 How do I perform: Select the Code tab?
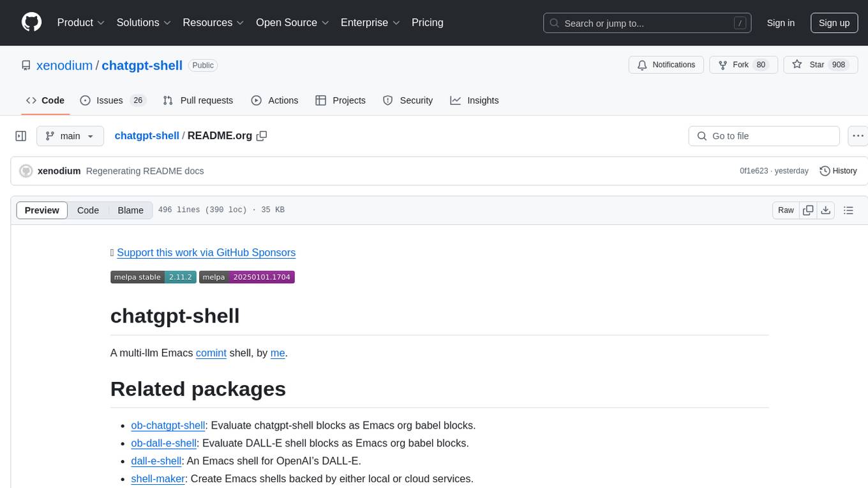pyautogui.click(x=45, y=100)
